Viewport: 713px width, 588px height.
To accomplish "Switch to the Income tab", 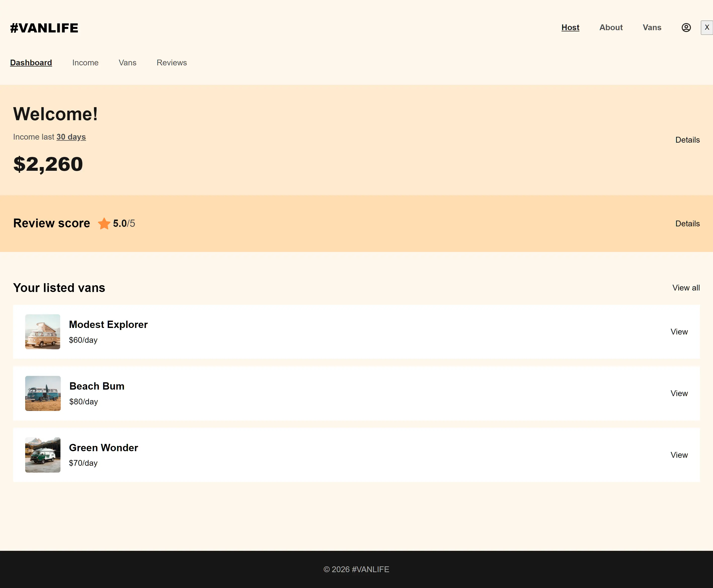I will 85,63.
